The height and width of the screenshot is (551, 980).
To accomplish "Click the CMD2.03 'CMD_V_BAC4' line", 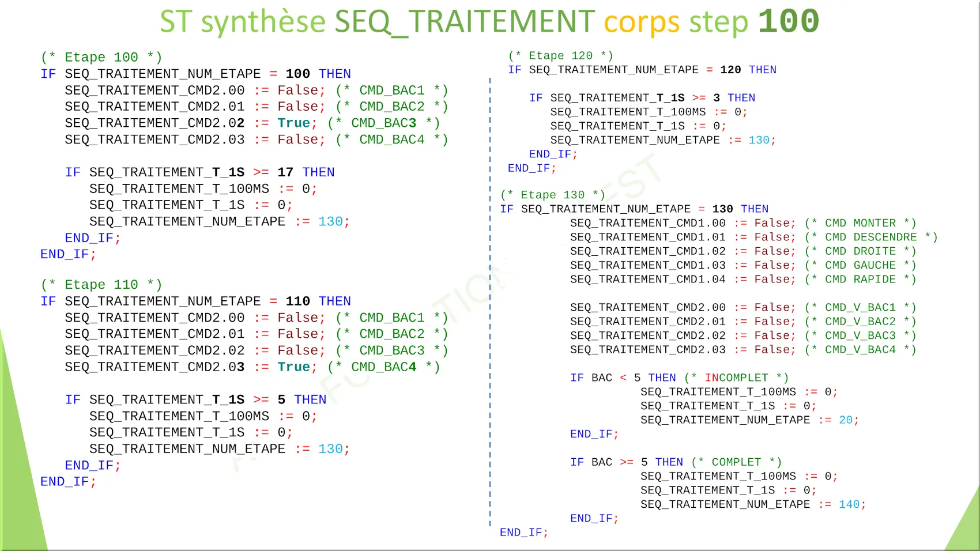I will [743, 350].
